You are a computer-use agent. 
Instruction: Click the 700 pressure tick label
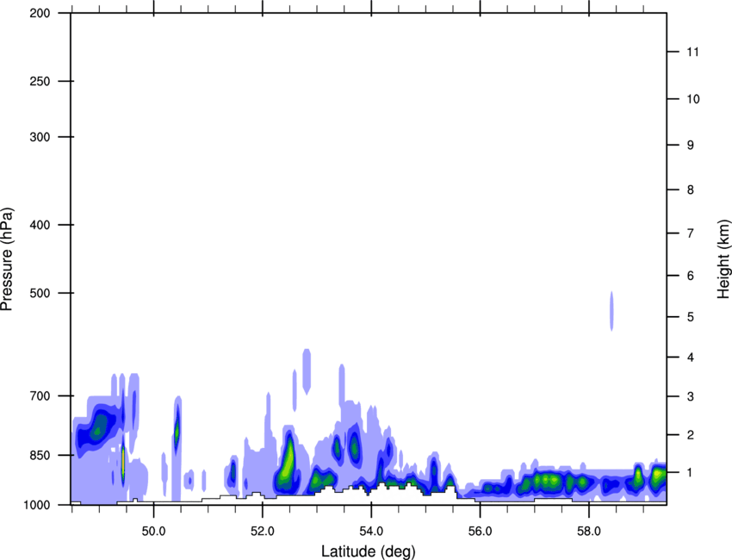click(40, 395)
